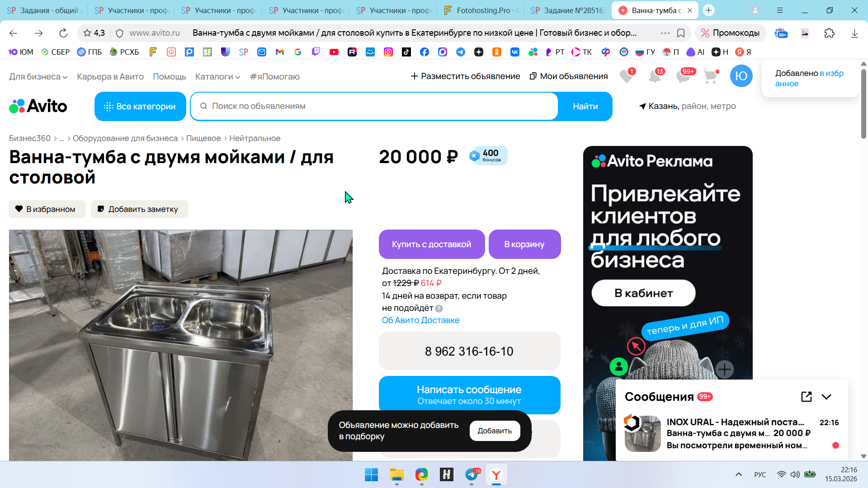Open Messages widget in new window
The height and width of the screenshot is (488, 868).
click(x=806, y=397)
